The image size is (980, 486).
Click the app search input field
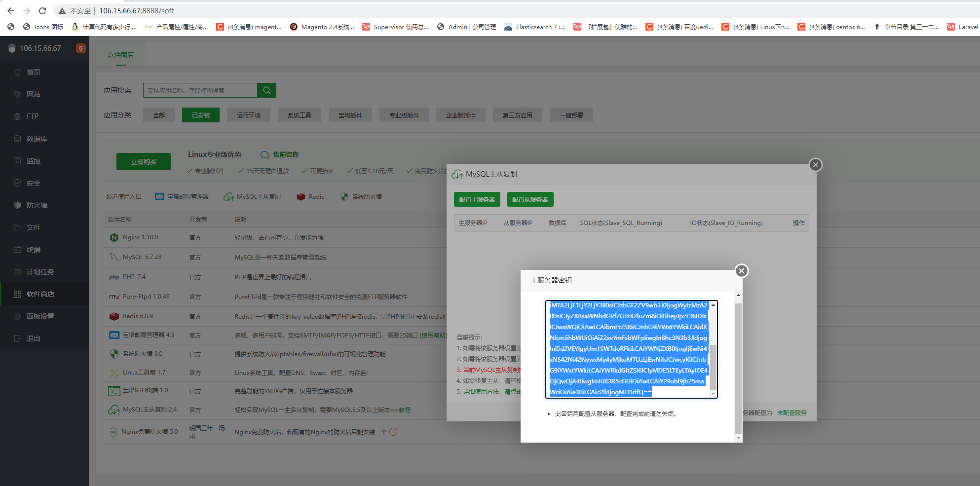(200, 90)
